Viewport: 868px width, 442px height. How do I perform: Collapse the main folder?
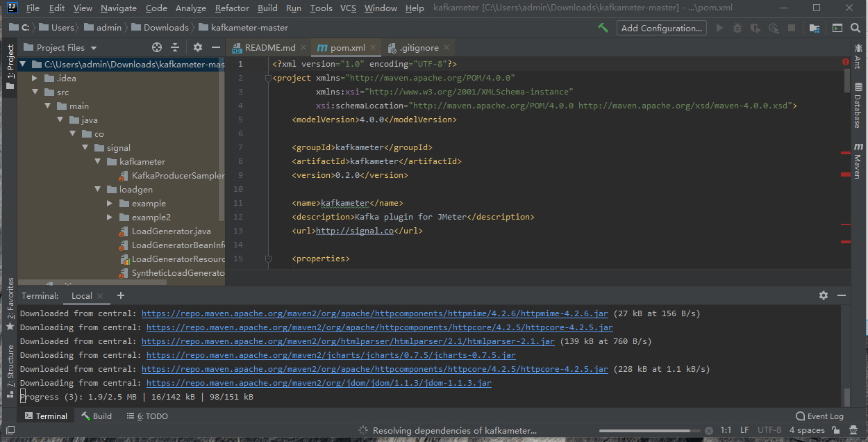[x=47, y=106]
